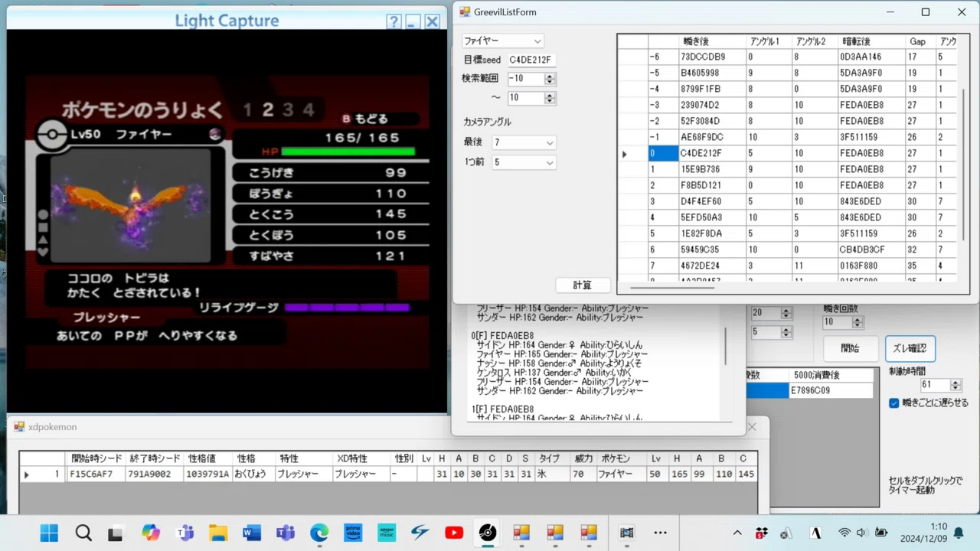
Task: Click the 検索範囲 -10 spinner field
Action: click(531, 79)
